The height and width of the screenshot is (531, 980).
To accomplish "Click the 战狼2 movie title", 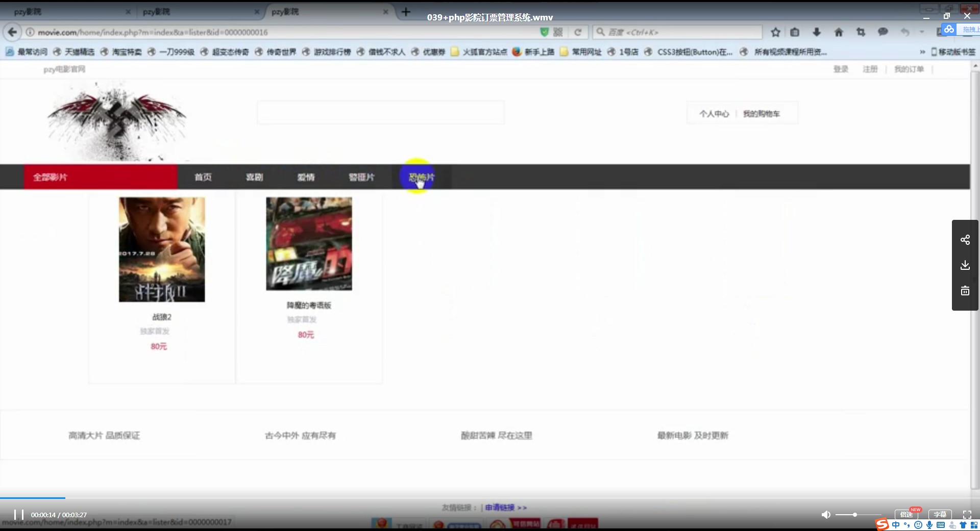I will click(x=162, y=317).
